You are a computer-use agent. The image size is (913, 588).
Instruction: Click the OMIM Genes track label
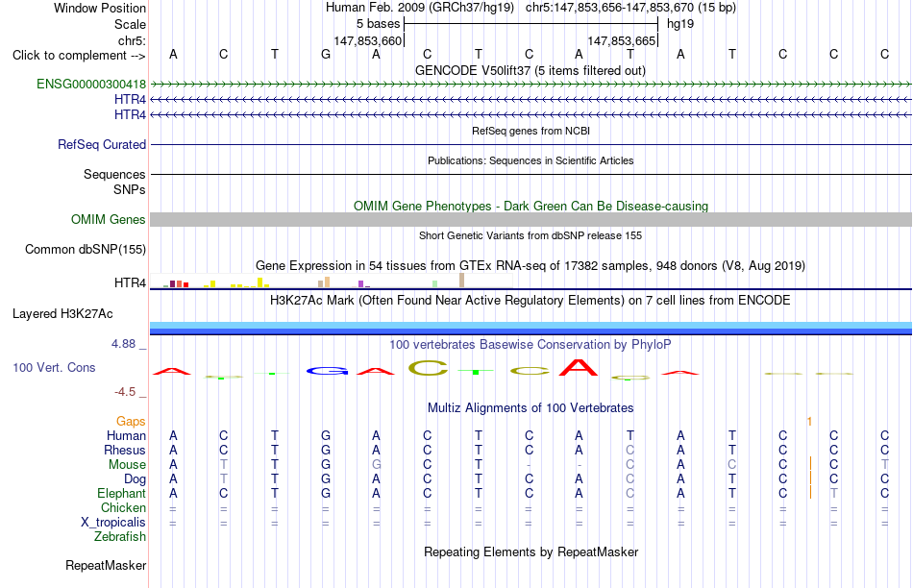[x=109, y=219]
